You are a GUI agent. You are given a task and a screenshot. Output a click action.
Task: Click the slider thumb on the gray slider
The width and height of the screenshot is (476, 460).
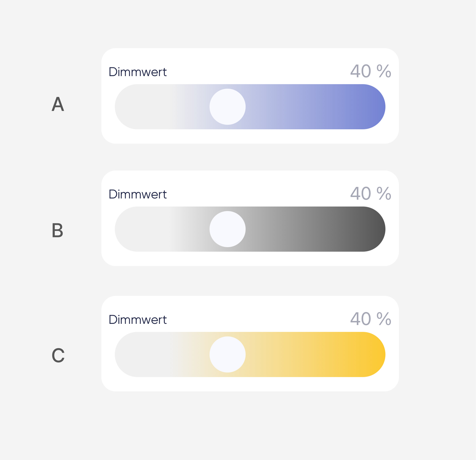(x=227, y=229)
